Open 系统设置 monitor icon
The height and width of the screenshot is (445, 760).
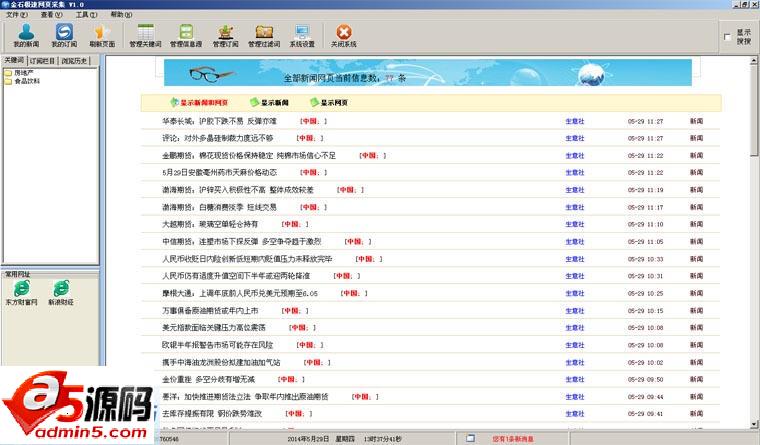(302, 35)
